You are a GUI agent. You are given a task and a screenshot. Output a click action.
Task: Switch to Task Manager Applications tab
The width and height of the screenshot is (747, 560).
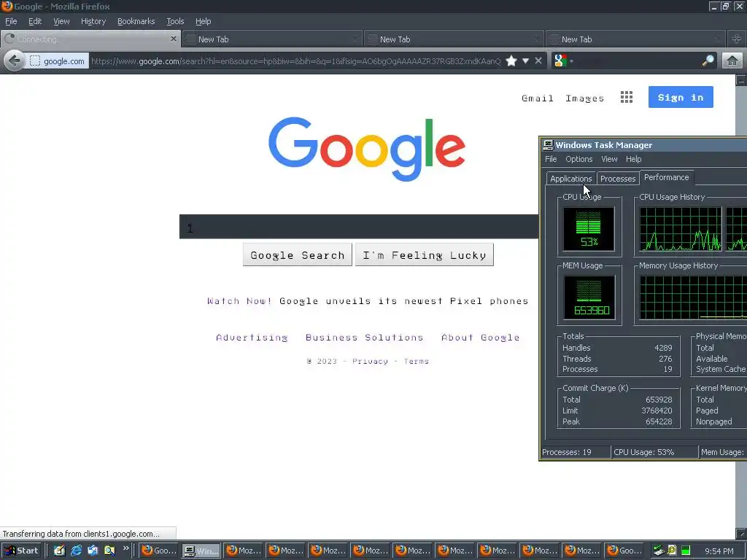click(570, 179)
